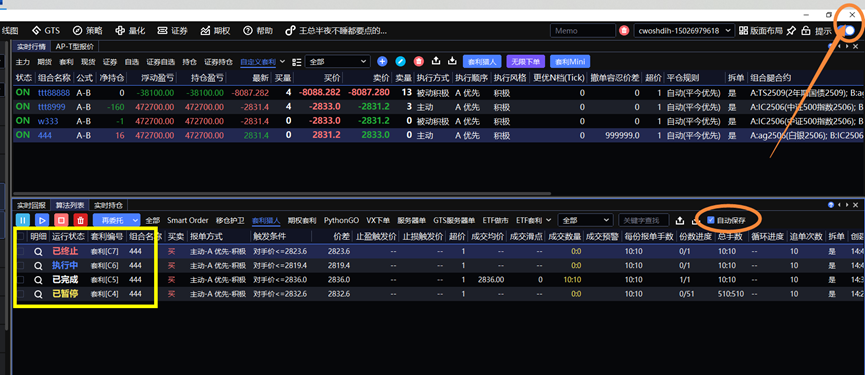Click red trash icon next to Memo

(624, 31)
